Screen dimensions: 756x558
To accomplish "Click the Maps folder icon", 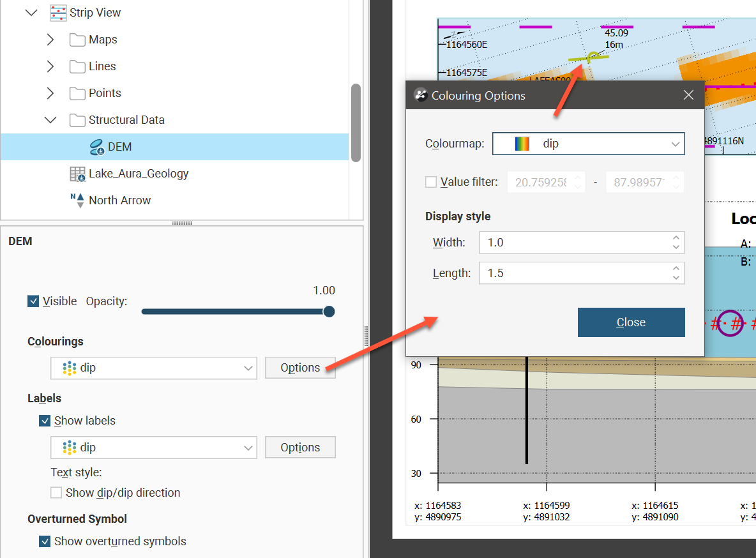I will [77, 40].
